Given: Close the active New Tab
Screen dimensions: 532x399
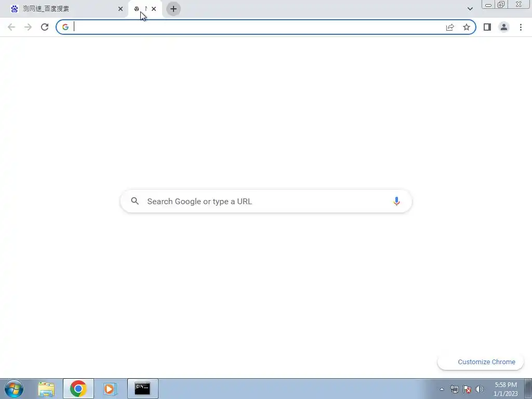Looking at the screenshot, I should tap(154, 9).
